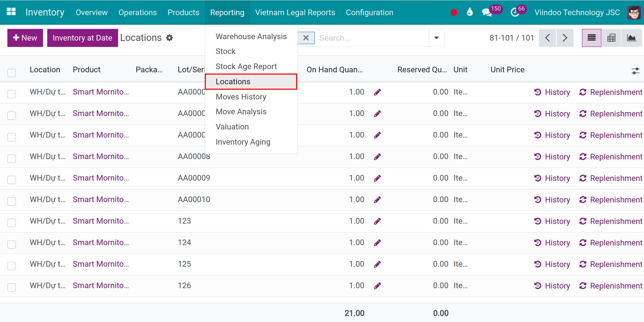Open the Configuration menu
Image resolution: width=644 pixels, height=322 pixels.
tap(369, 12)
